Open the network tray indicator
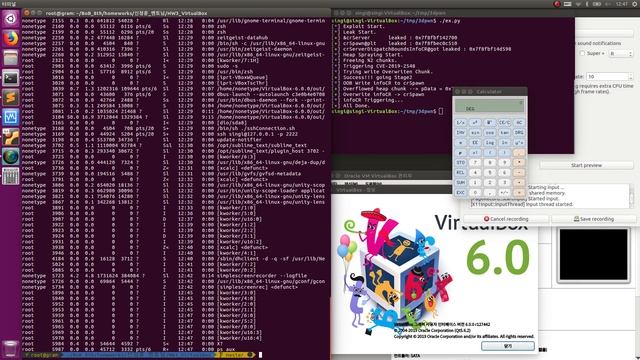 pyautogui.click(x=578, y=4)
